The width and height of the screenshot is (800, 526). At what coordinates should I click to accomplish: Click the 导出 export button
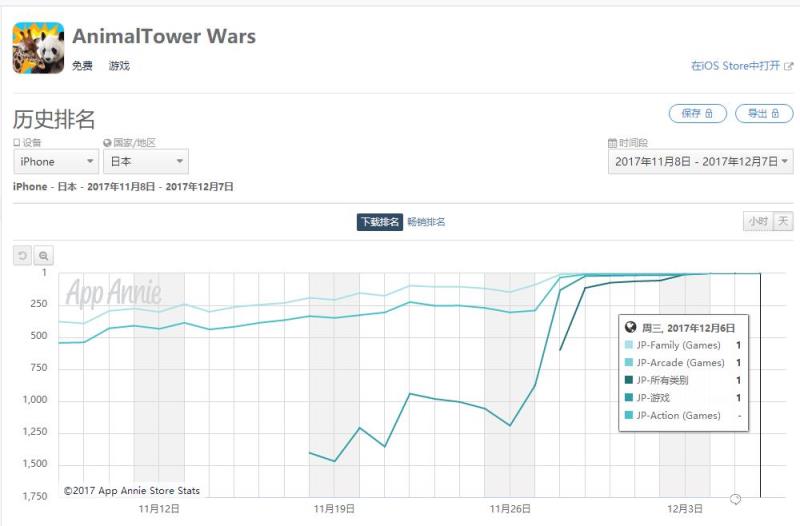point(764,113)
